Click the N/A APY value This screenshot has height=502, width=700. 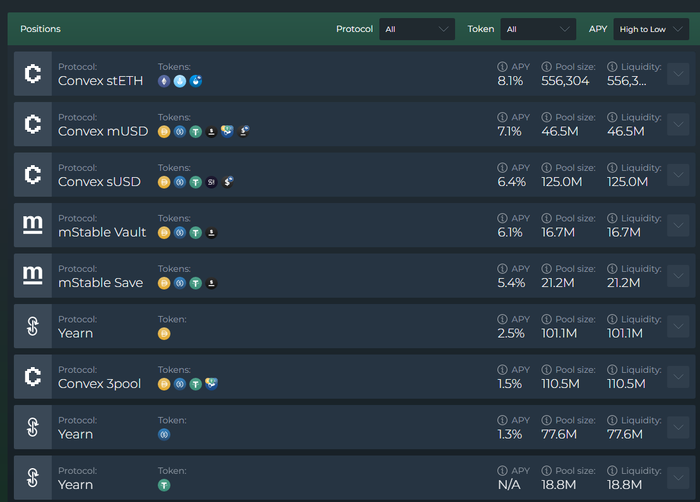[x=509, y=485]
